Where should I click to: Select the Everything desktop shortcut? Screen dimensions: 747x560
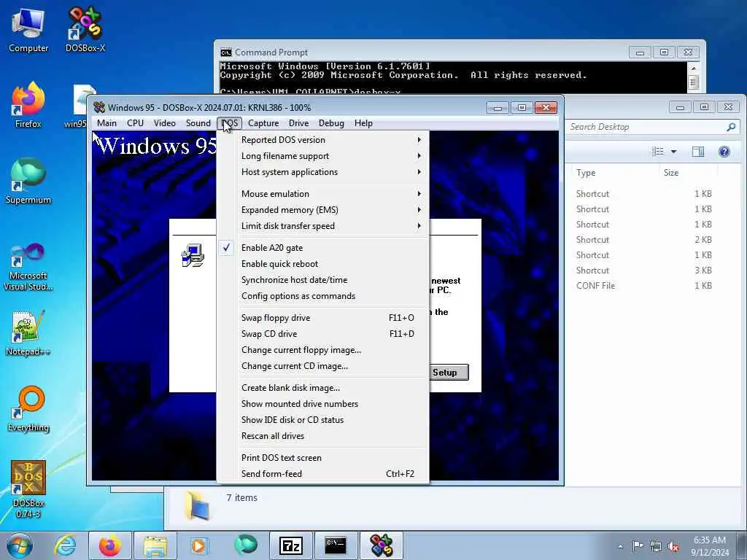point(28,408)
